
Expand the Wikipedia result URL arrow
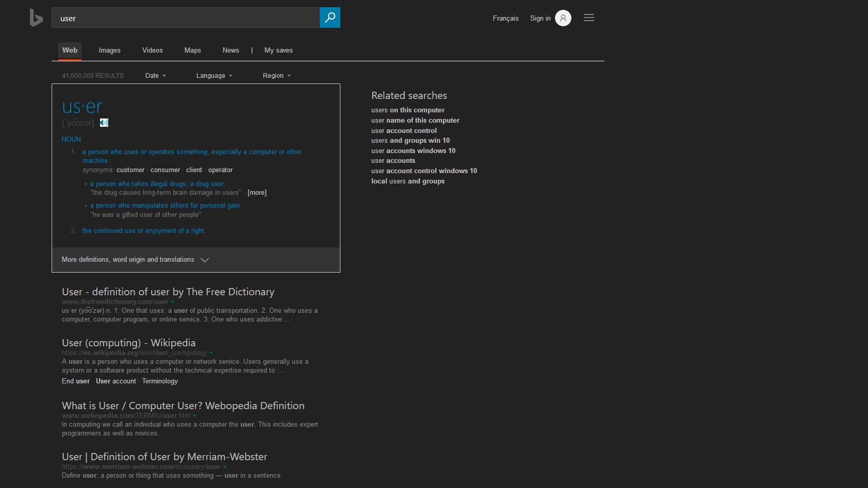pos(211,353)
